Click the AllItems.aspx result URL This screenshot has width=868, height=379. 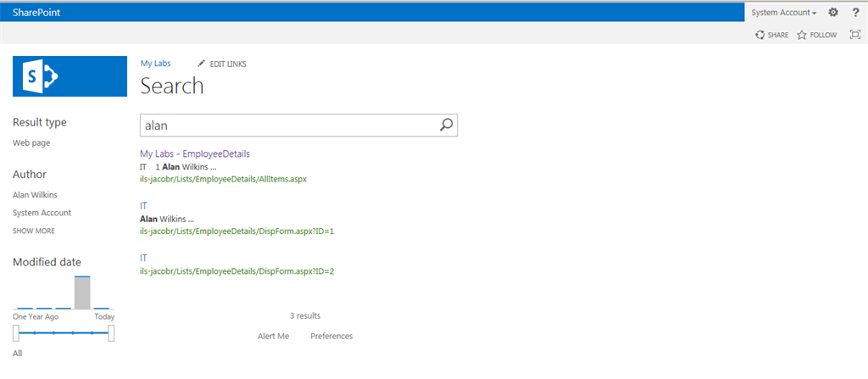point(223,179)
